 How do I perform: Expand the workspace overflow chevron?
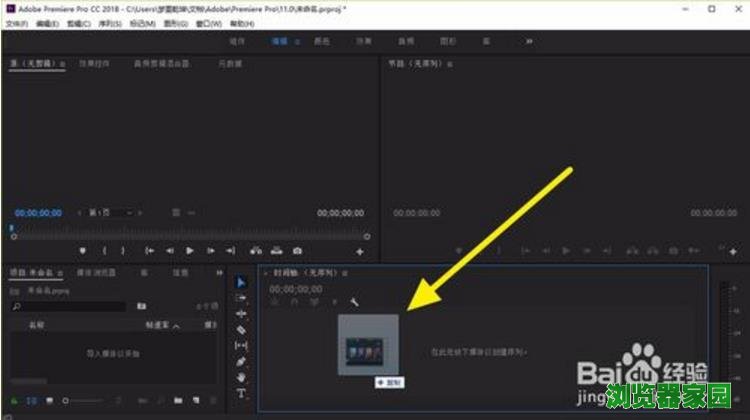pos(529,41)
